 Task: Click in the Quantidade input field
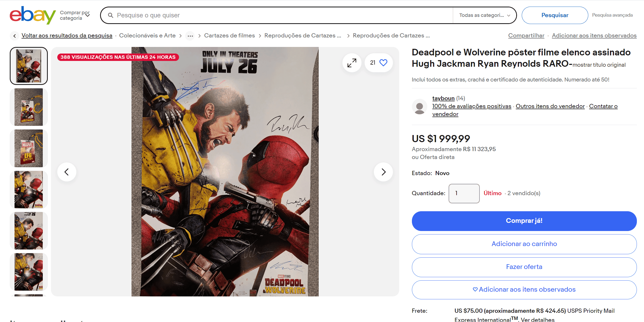point(464,193)
